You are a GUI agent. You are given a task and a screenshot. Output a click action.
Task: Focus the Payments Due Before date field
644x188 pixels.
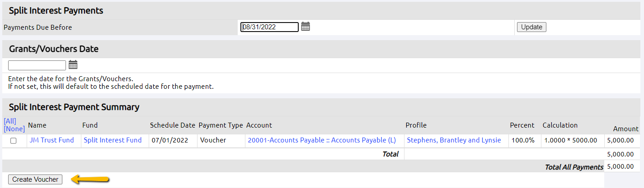click(269, 27)
